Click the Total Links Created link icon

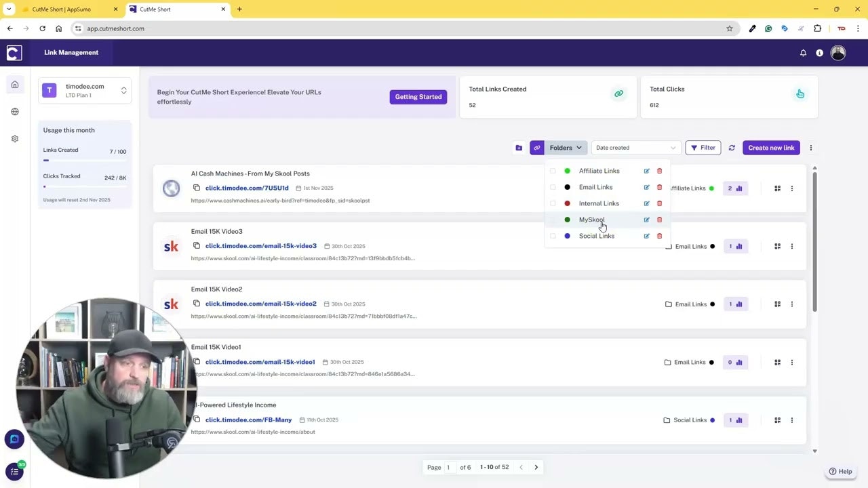point(618,94)
